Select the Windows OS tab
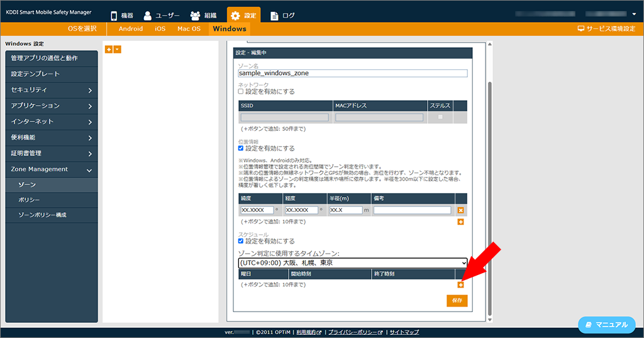Image resolution: width=644 pixels, height=338 pixels. 230,29
